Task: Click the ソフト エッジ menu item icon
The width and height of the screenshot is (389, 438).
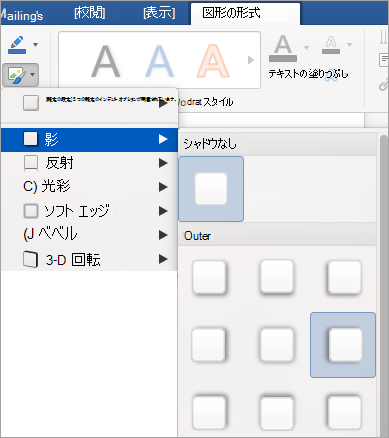Action: 31,211
